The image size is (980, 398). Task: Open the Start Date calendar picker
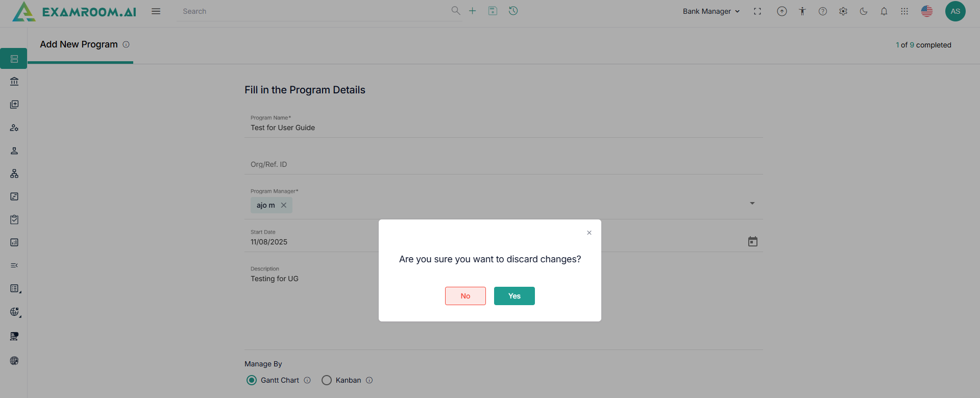pyautogui.click(x=752, y=241)
